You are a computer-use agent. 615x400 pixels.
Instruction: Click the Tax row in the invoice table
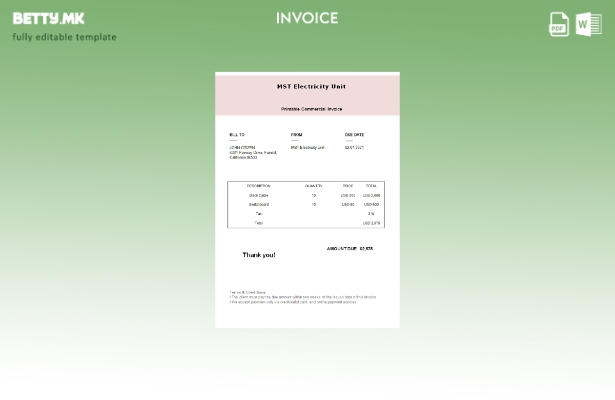(x=259, y=213)
